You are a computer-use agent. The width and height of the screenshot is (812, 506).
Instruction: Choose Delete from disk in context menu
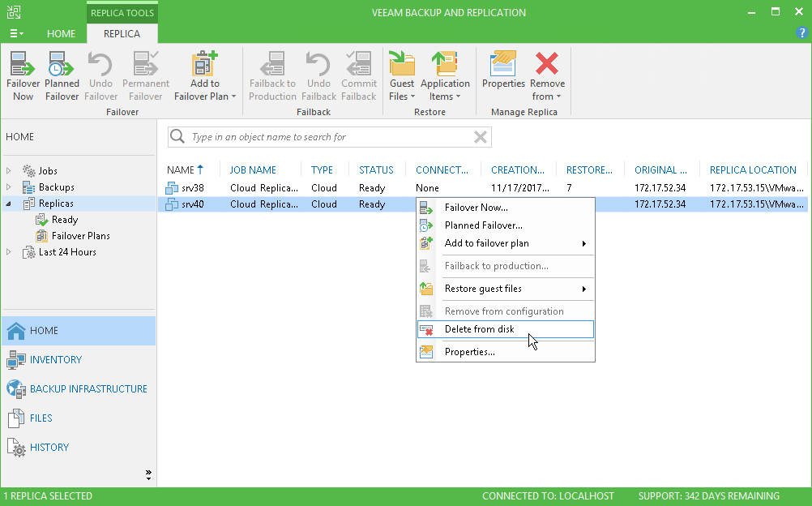506,329
